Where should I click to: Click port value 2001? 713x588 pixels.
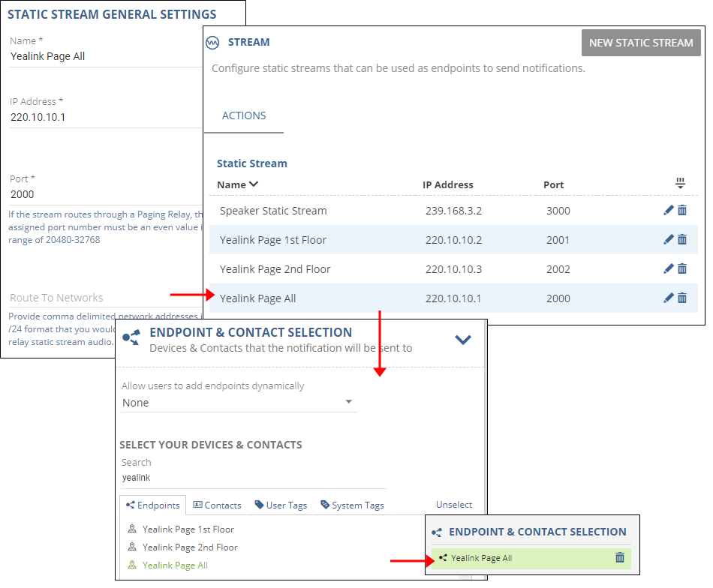pyautogui.click(x=558, y=240)
